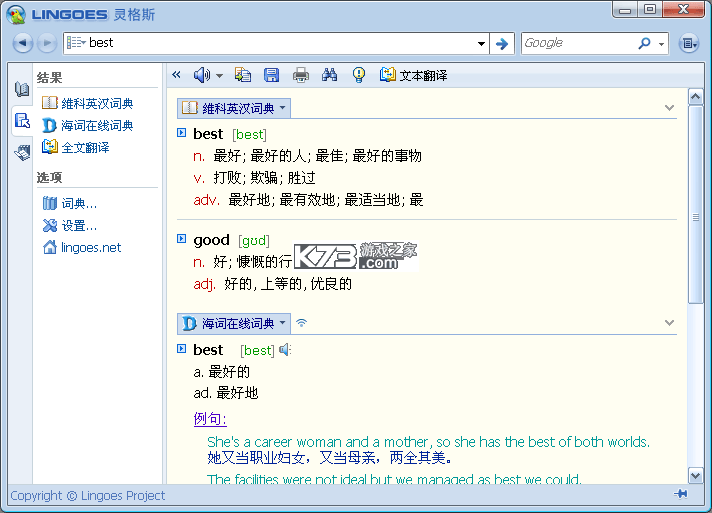Collapse the 维科英汉词典 section chevron
This screenshot has width=712, height=513.
coord(669,108)
